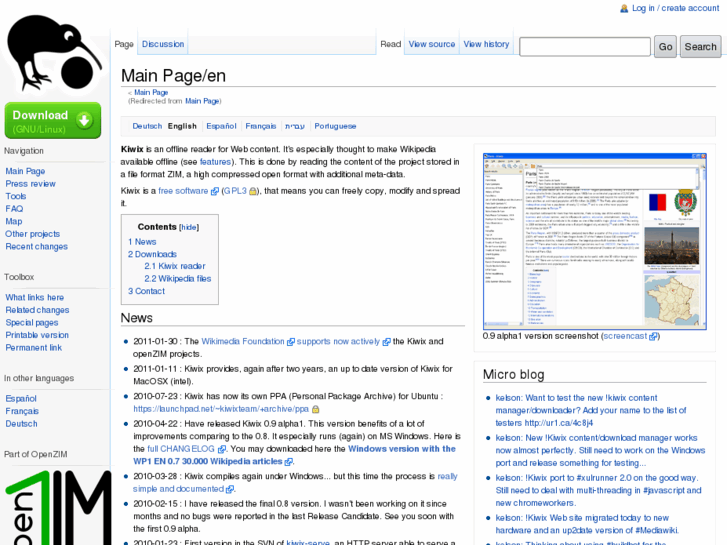Click the Go button
This screenshot has height=545, width=727.
(665, 47)
